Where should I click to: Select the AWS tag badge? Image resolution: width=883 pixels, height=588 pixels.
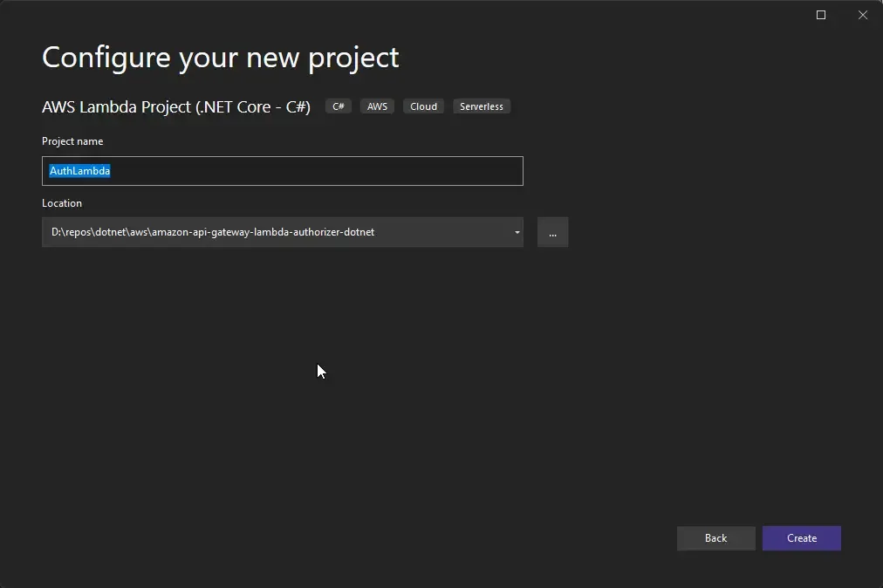(376, 106)
